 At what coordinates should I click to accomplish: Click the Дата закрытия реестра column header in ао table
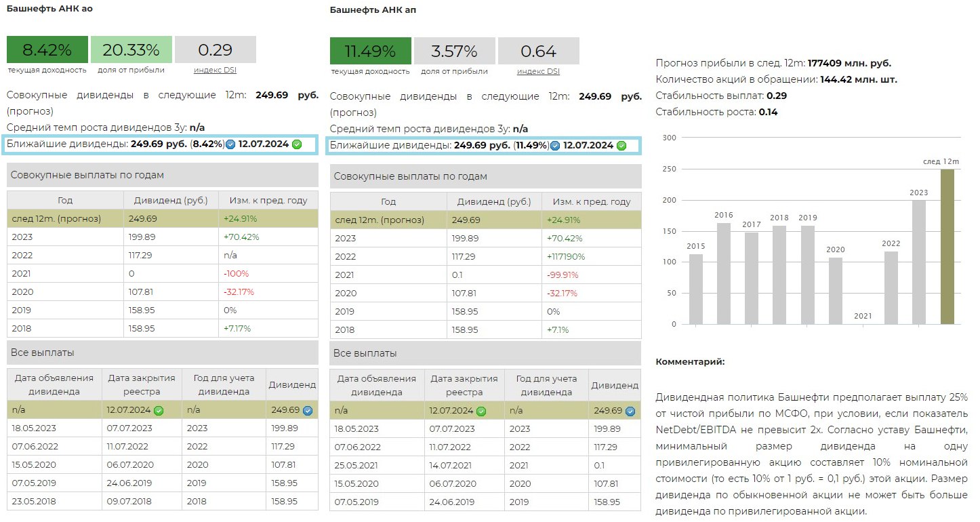(x=141, y=384)
